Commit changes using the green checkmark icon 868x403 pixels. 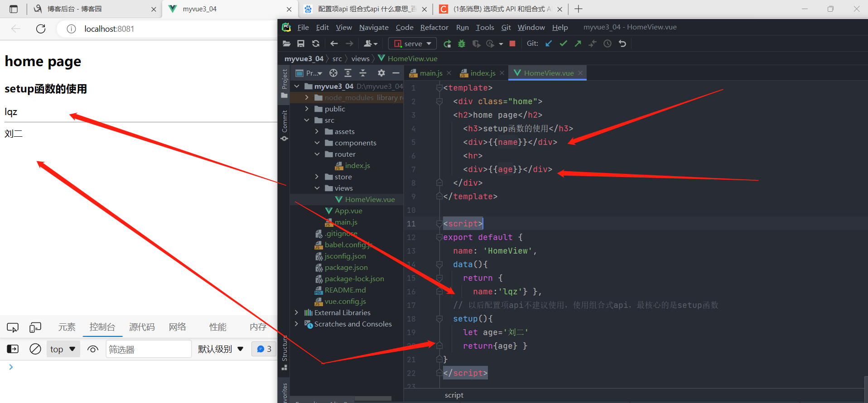[563, 43]
